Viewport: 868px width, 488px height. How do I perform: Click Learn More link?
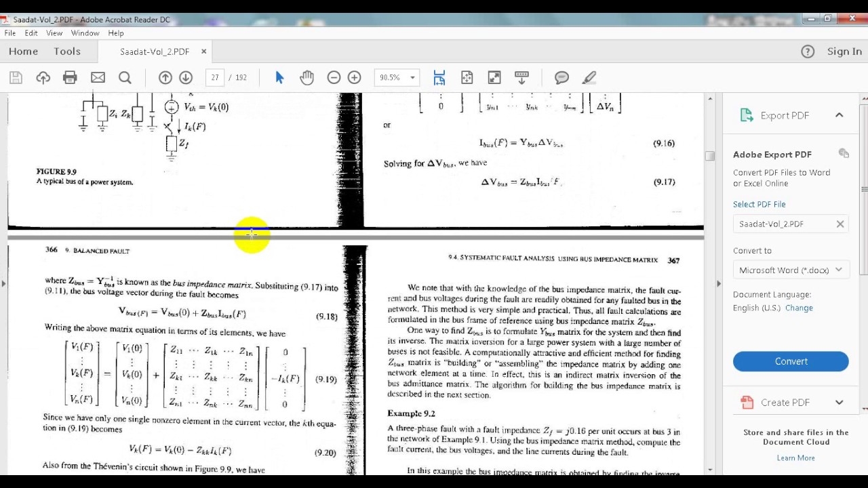tap(795, 458)
